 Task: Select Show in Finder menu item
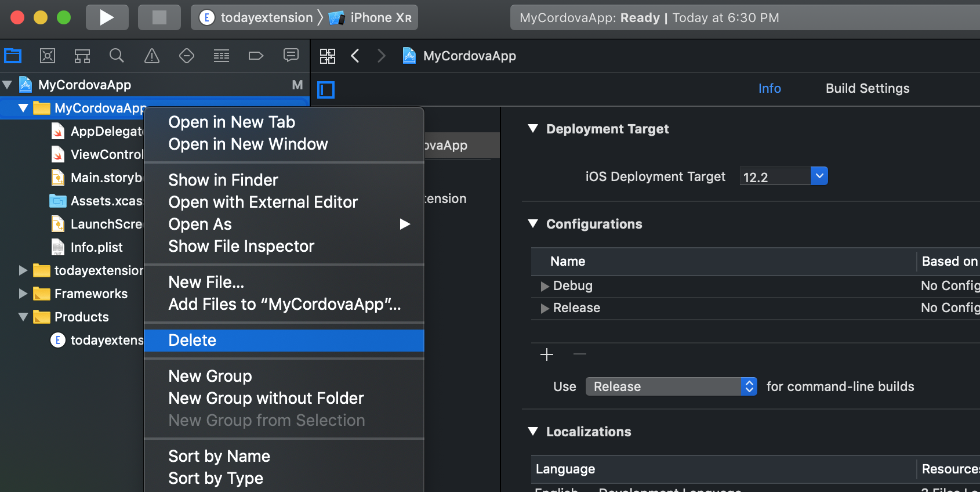click(223, 180)
